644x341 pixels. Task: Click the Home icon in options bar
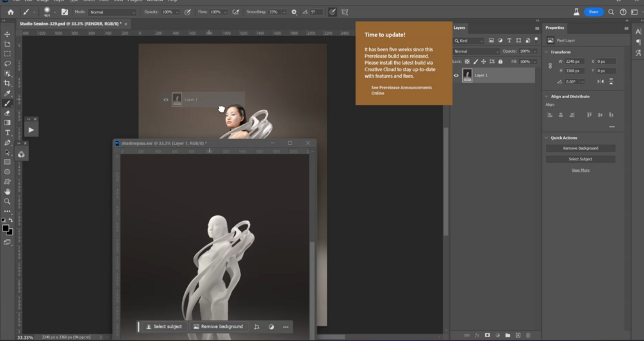pos(10,12)
